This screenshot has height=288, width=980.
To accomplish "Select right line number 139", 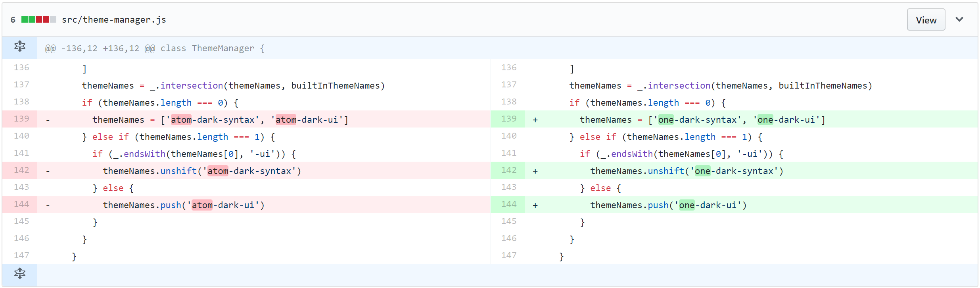I will click(508, 119).
